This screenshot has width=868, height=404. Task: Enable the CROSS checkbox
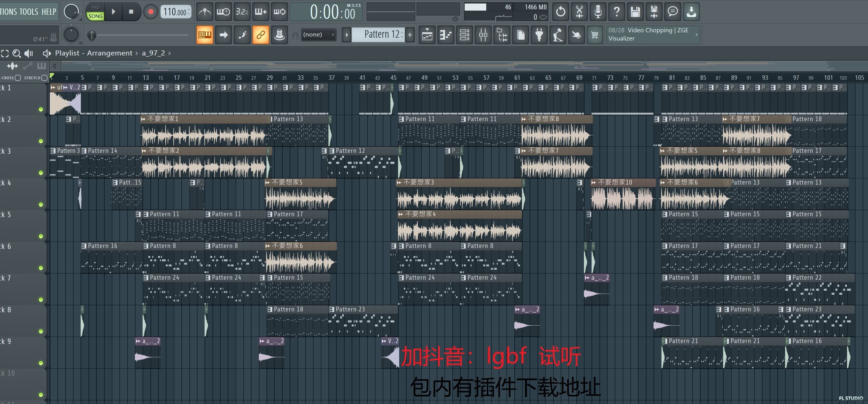pyautogui.click(x=18, y=78)
